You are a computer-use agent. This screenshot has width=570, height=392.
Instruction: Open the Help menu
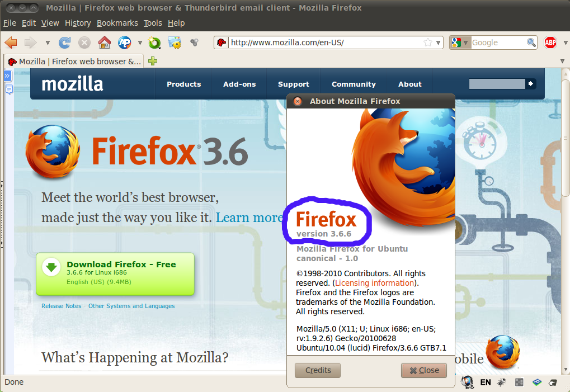pyautogui.click(x=176, y=23)
